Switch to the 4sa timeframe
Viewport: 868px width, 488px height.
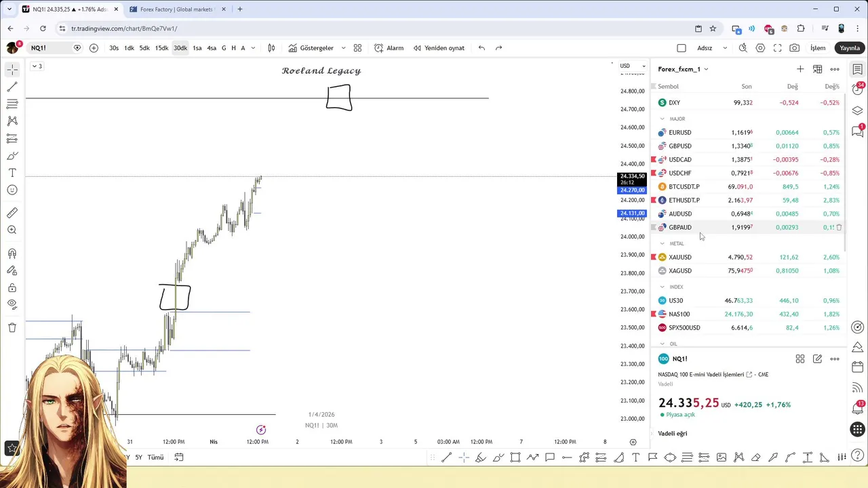coord(212,48)
